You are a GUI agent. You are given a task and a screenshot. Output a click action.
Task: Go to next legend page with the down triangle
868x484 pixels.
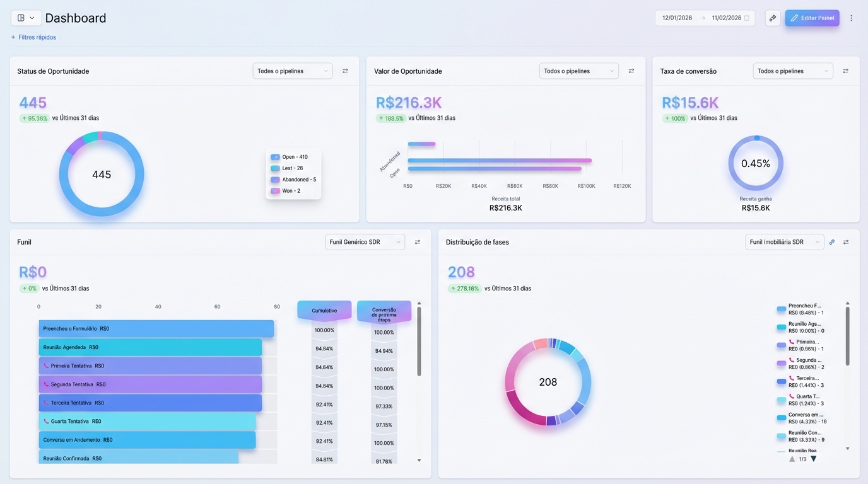[814, 459]
